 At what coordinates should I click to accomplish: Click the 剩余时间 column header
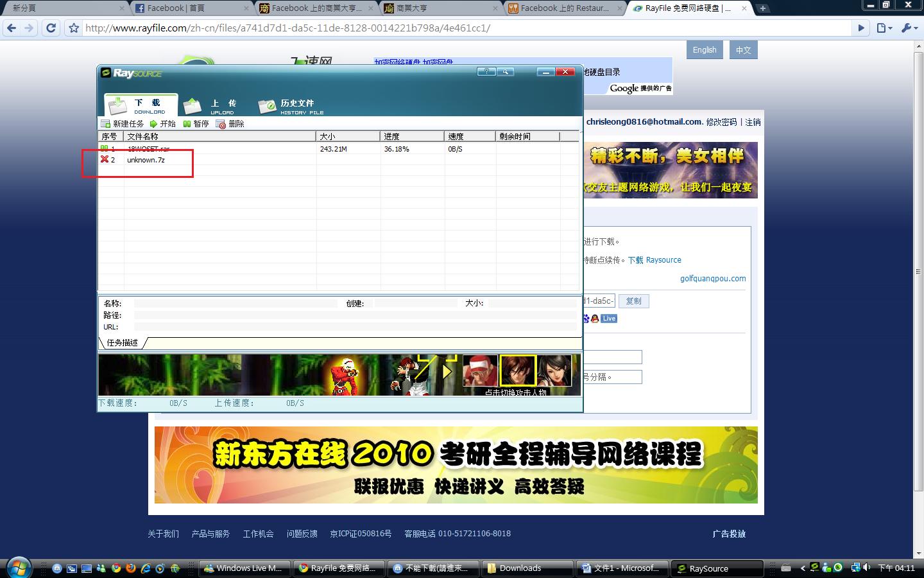[x=528, y=136]
